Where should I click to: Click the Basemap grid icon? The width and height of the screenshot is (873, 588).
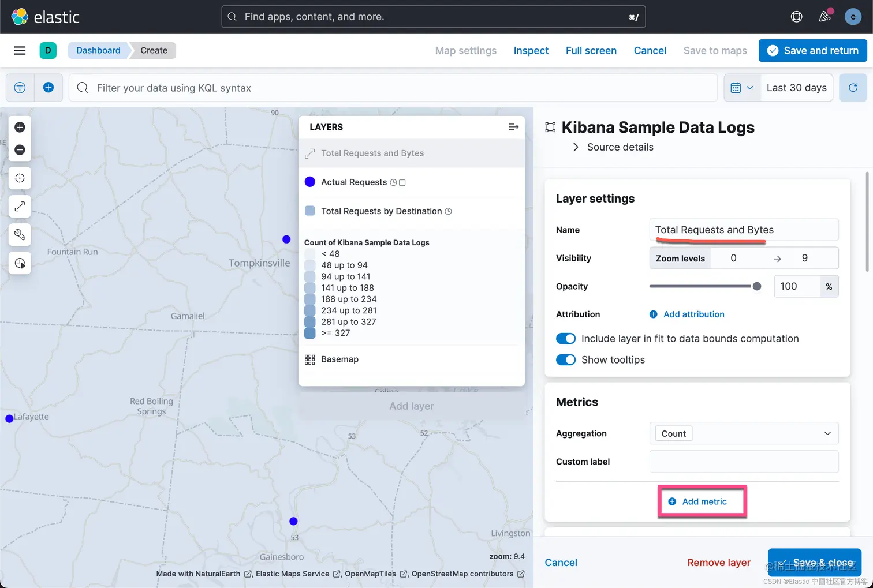(x=310, y=359)
